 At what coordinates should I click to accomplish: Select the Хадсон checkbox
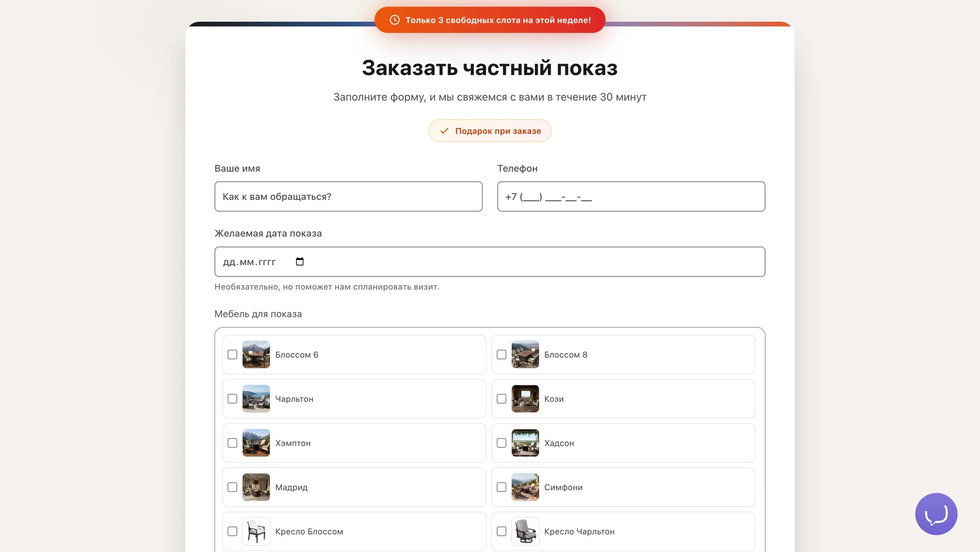pos(501,443)
